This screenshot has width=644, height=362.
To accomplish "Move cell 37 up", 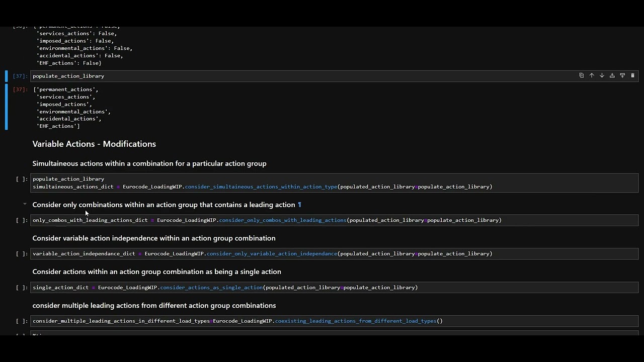I will [592, 75].
